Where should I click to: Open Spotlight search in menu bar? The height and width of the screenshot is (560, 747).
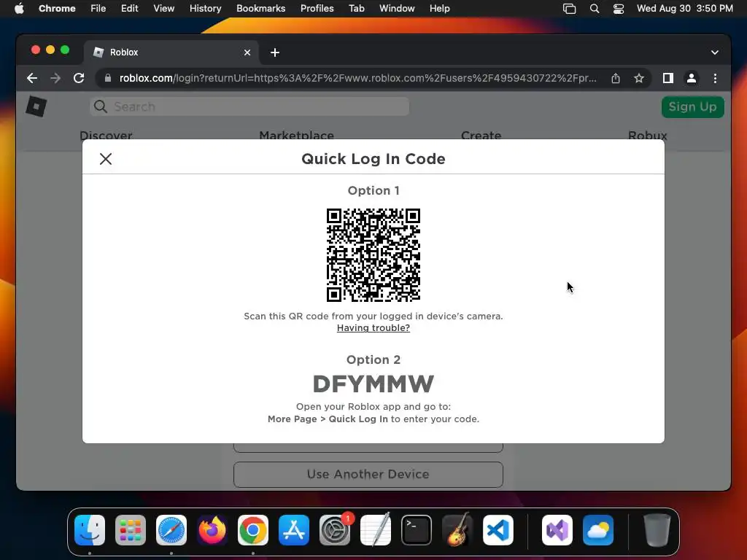(x=594, y=9)
